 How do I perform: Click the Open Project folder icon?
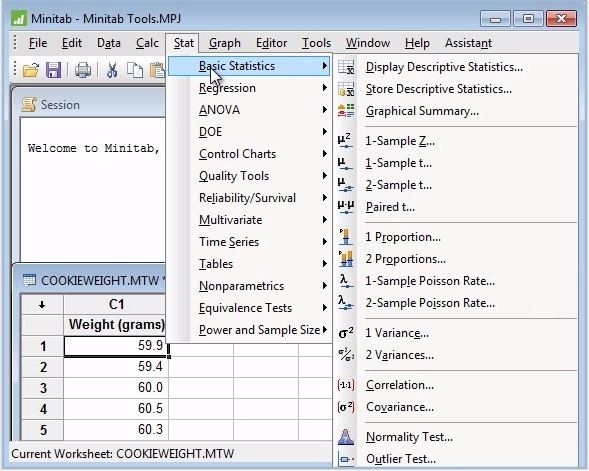click(31, 70)
